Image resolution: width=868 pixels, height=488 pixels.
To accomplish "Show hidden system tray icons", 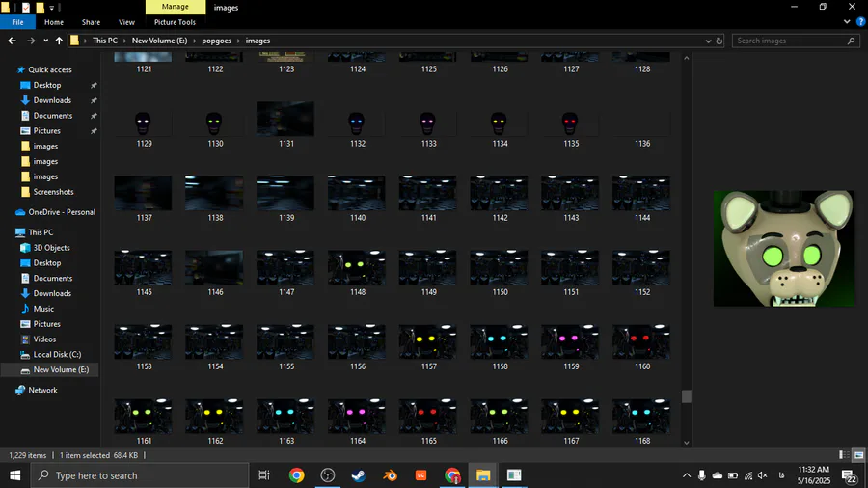I will pyautogui.click(x=687, y=475).
